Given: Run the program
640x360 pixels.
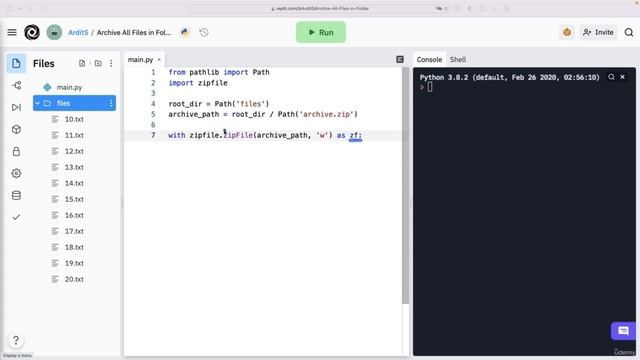Looking at the screenshot, I should point(321,32).
